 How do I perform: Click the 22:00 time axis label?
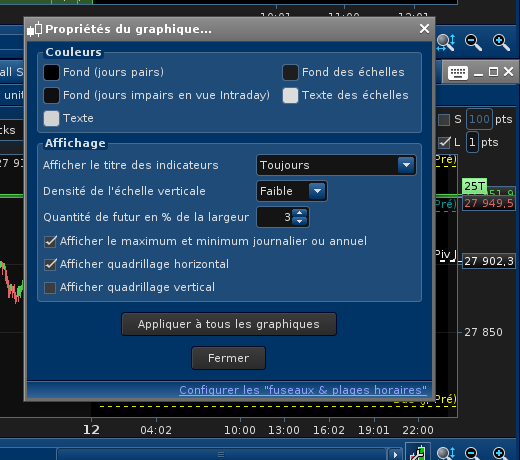pos(418,430)
